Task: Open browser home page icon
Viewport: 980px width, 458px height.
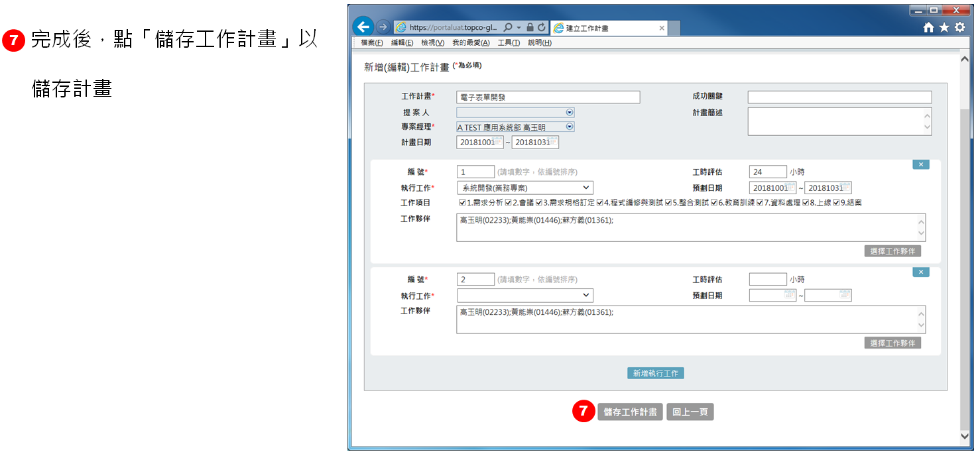Action: tap(928, 28)
